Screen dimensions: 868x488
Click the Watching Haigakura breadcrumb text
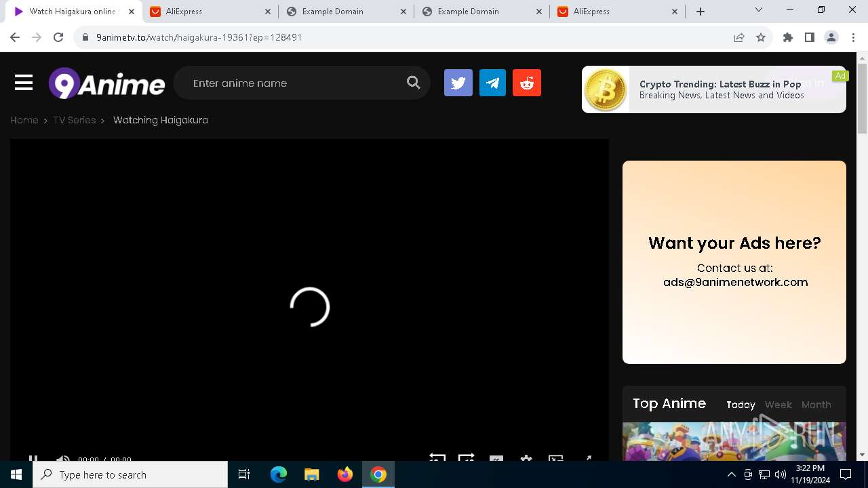tap(161, 120)
